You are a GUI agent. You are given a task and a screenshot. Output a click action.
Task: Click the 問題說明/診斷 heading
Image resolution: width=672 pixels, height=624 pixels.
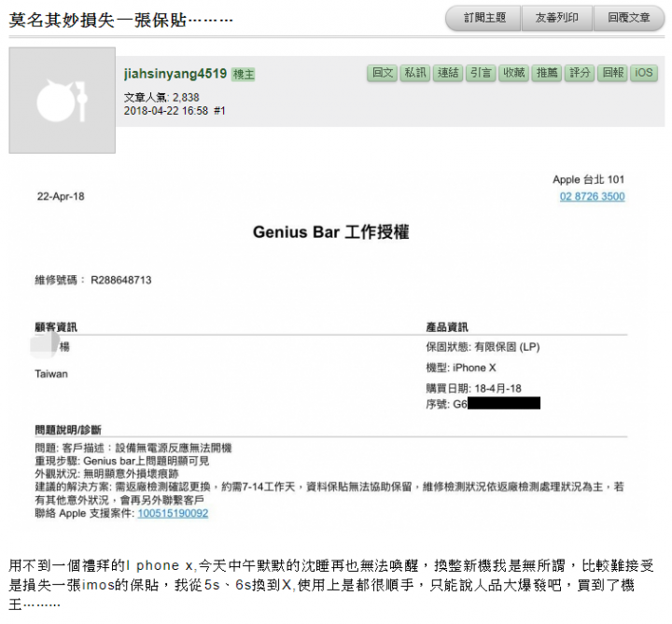click(68, 430)
